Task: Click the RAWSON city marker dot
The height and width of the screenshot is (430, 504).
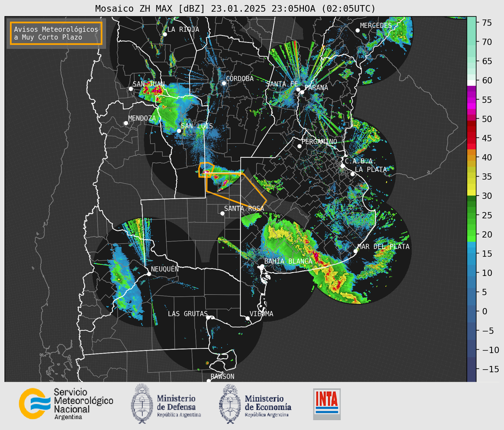Action: coord(209,381)
